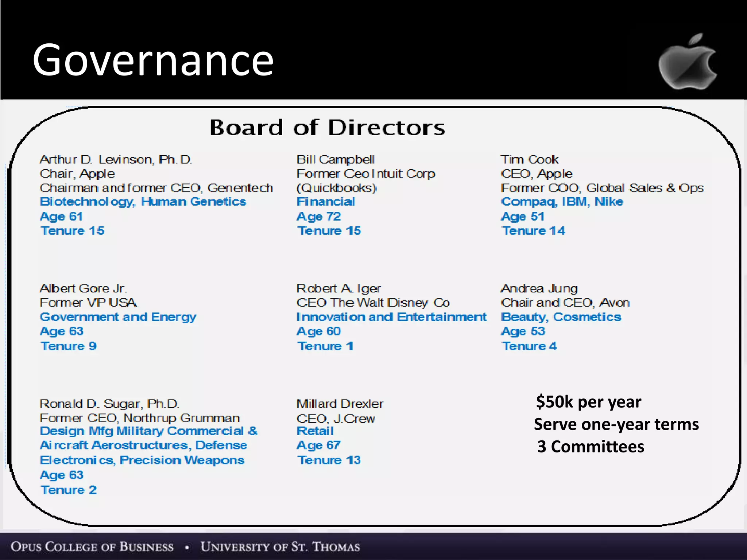The height and width of the screenshot is (560, 747).
Task: Select the name Albert Gore Jr.
Action: click(x=84, y=288)
